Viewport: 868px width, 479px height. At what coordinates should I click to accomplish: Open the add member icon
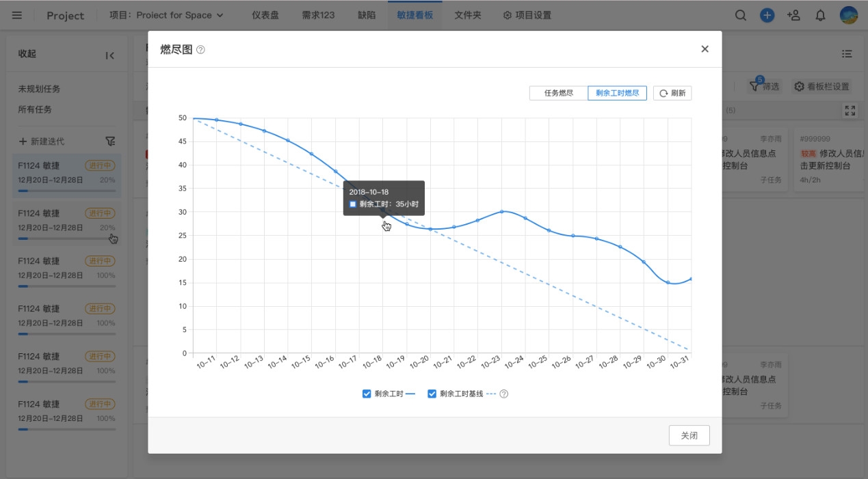coord(793,15)
